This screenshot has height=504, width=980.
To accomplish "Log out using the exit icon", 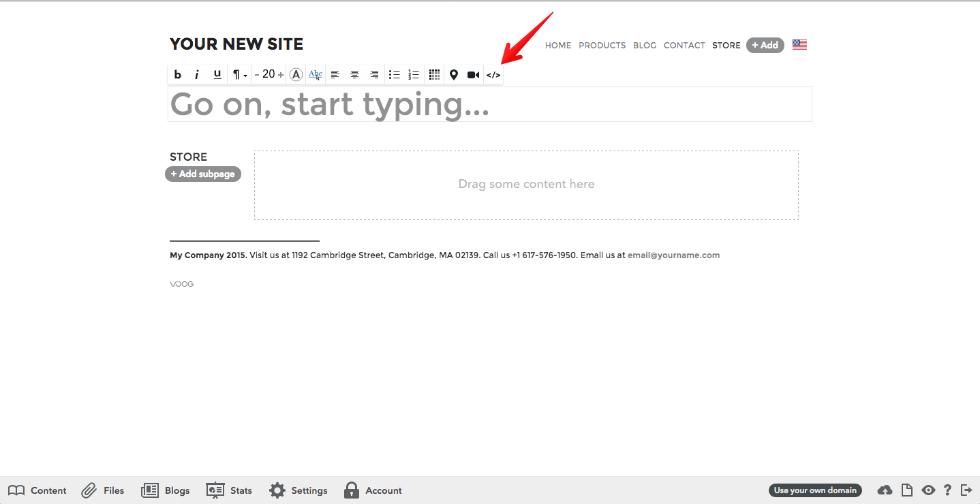I will [966, 490].
